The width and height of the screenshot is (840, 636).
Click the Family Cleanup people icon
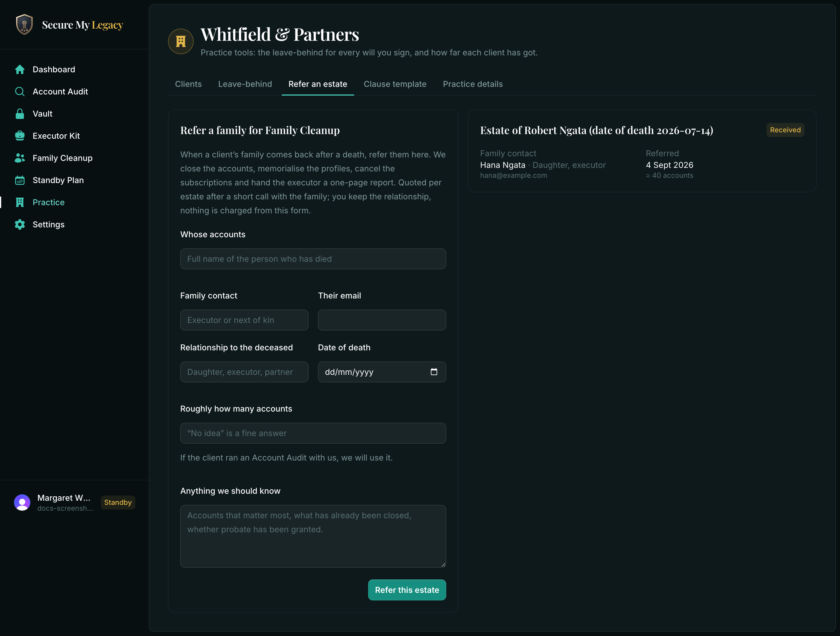(20, 158)
